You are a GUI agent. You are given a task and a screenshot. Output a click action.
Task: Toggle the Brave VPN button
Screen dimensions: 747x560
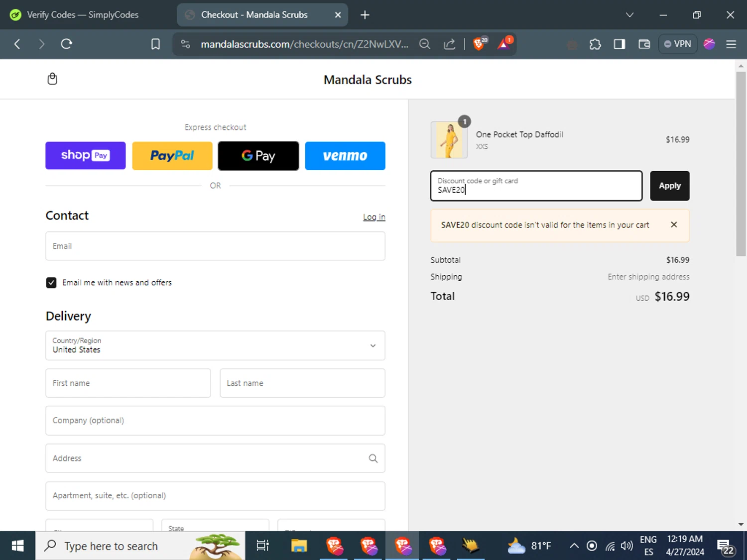coord(677,44)
